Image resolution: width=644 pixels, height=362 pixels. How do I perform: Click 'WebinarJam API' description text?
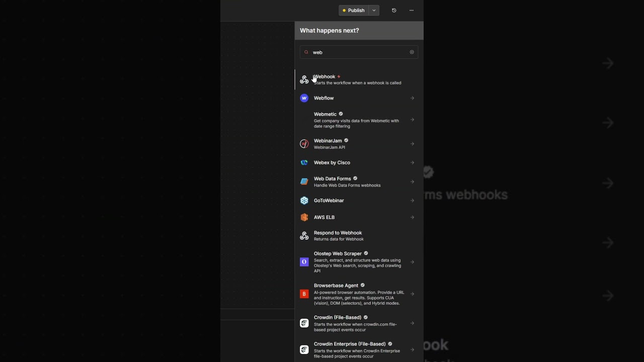click(330, 147)
